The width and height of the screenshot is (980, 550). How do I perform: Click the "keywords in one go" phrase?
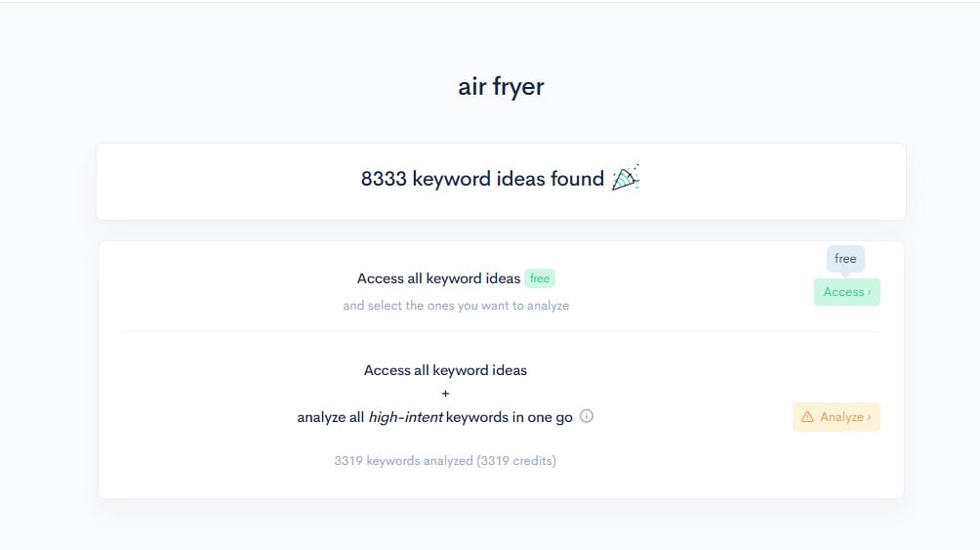[510, 417]
